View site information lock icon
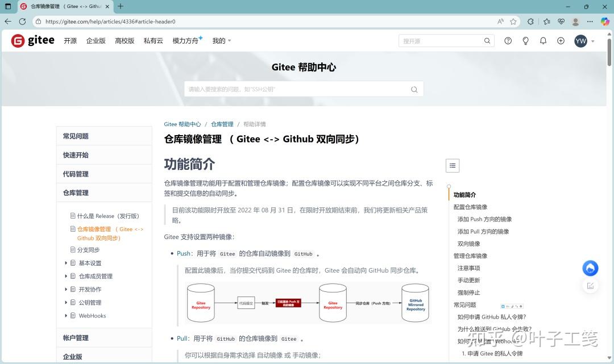Viewport: 614px width, 364px height. pos(39,22)
